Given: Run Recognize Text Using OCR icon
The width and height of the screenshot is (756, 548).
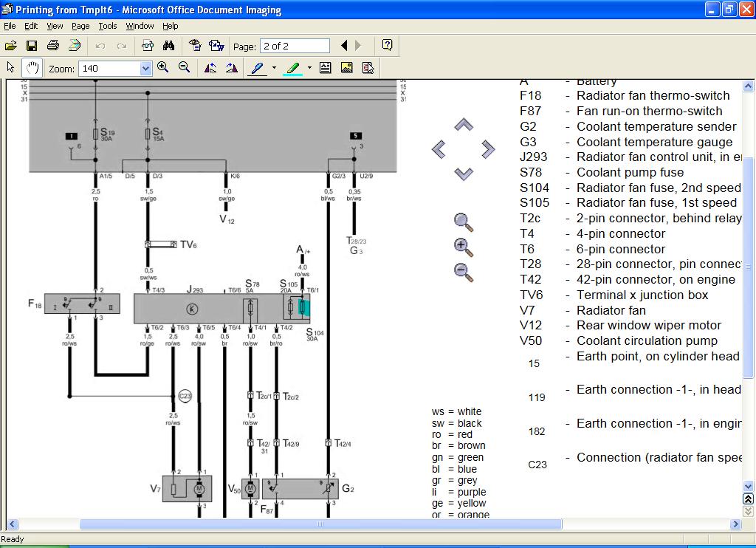Looking at the screenshot, I should tap(195, 46).
